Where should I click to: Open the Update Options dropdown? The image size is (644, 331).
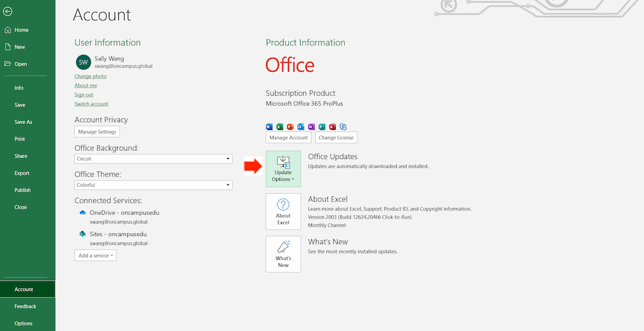click(284, 169)
